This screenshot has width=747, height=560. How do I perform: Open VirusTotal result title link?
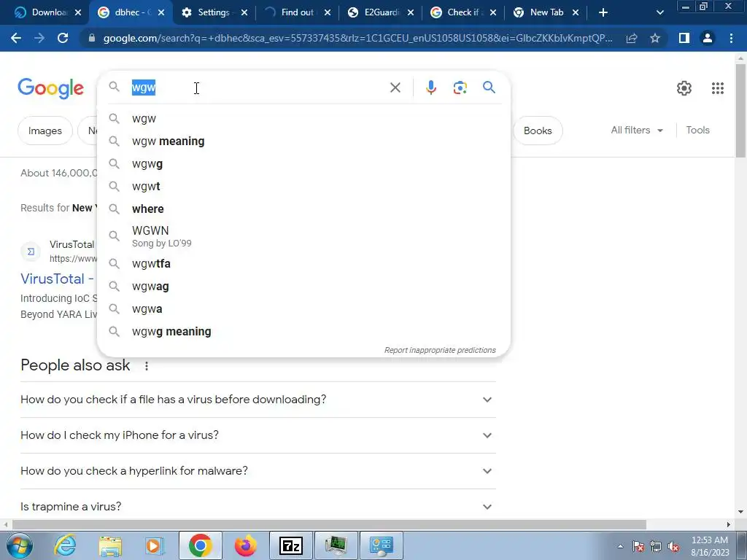tap(57, 279)
